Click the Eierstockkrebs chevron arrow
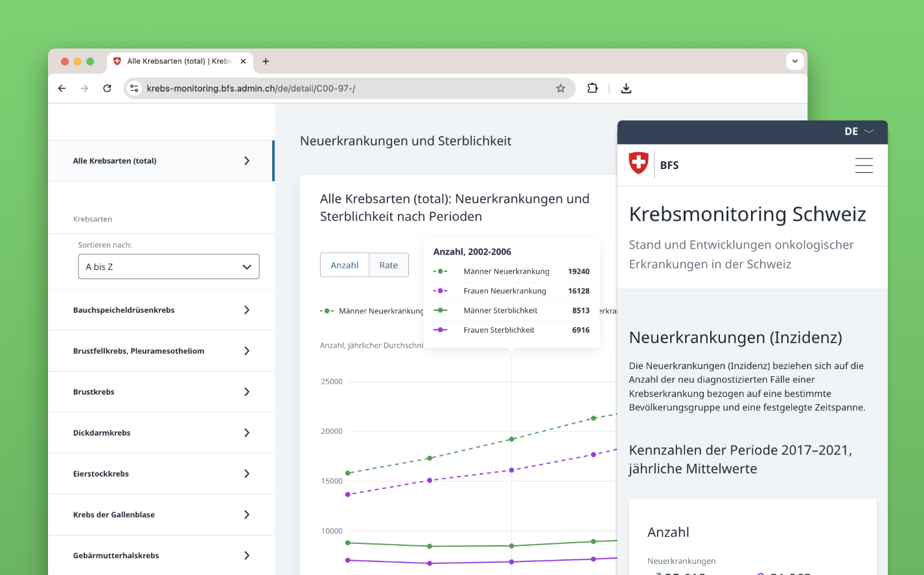Image resolution: width=924 pixels, height=575 pixels. coord(247,474)
